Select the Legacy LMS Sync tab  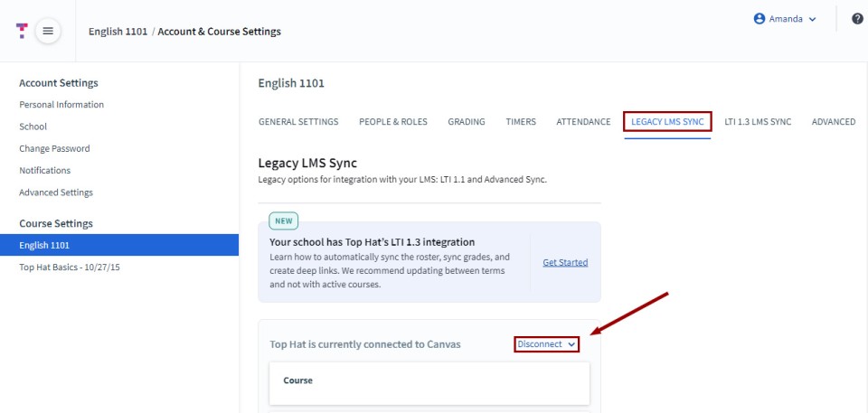(x=667, y=122)
